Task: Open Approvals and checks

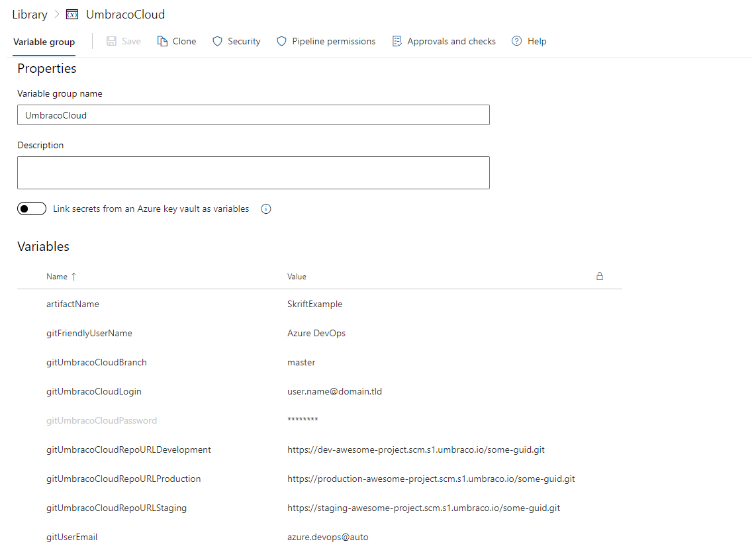Action: point(444,41)
